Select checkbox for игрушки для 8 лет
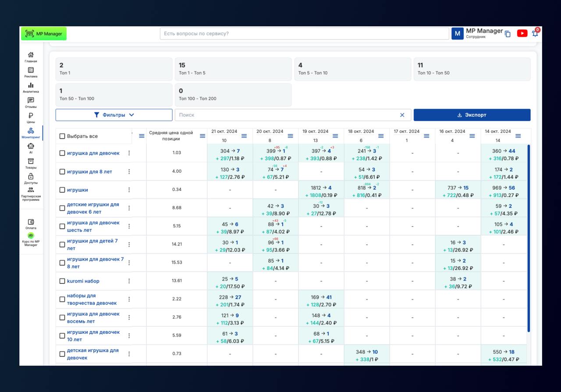 [62, 172]
